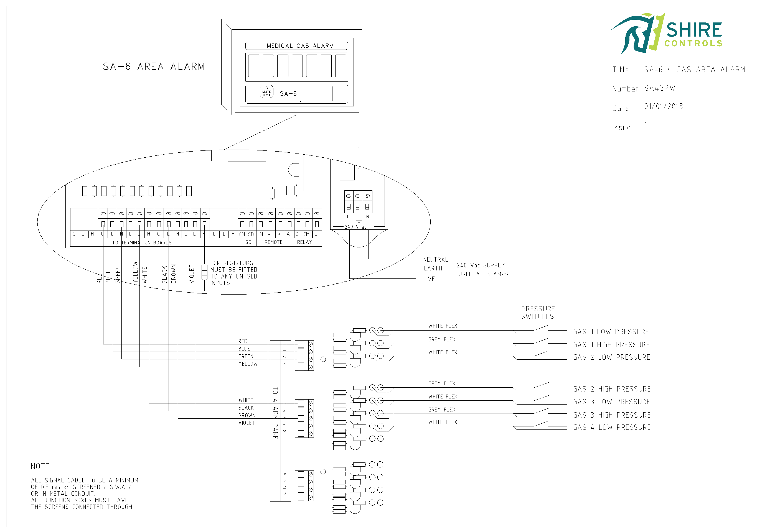Click the vertical TO ALARM PANEL label
Image resolution: width=757 pixels, height=532 pixels.
click(275, 415)
